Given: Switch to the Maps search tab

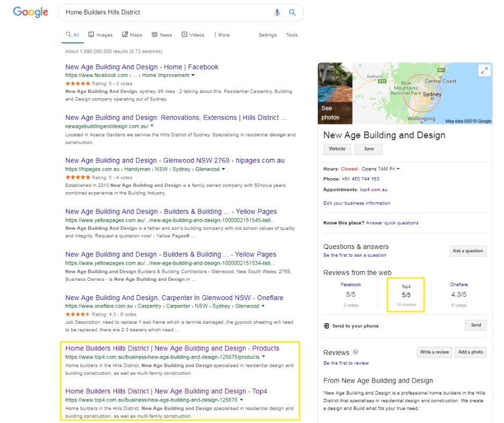Looking at the screenshot, I should pyautogui.click(x=132, y=35).
